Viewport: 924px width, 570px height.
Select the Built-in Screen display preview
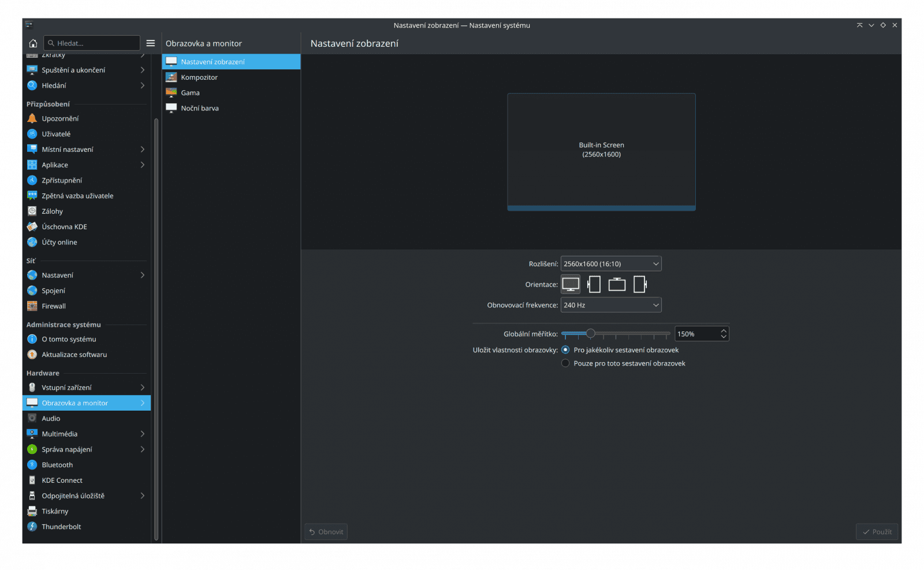[601, 152]
